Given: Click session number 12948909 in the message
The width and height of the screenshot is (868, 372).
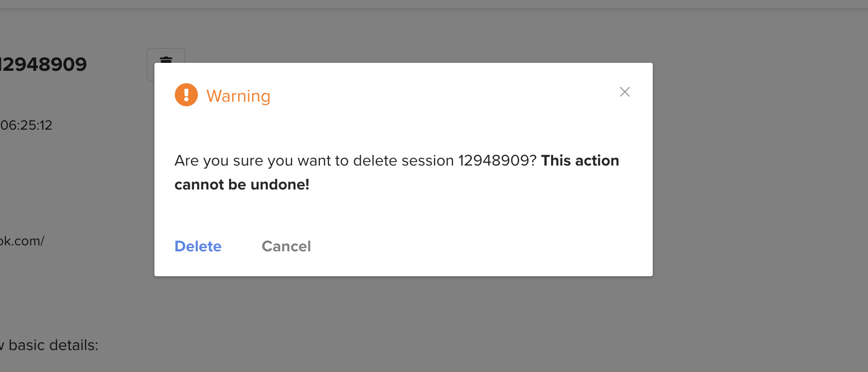Looking at the screenshot, I should pyautogui.click(x=497, y=161).
